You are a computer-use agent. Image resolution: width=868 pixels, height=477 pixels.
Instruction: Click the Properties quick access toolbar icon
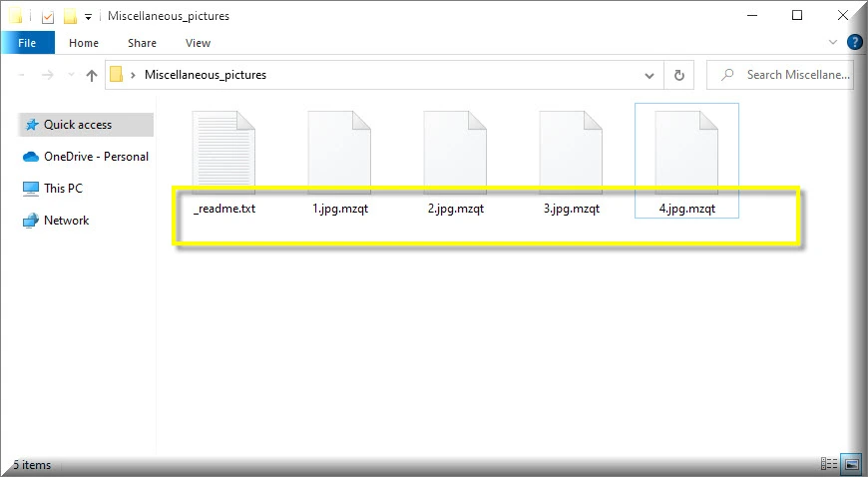pos(48,17)
